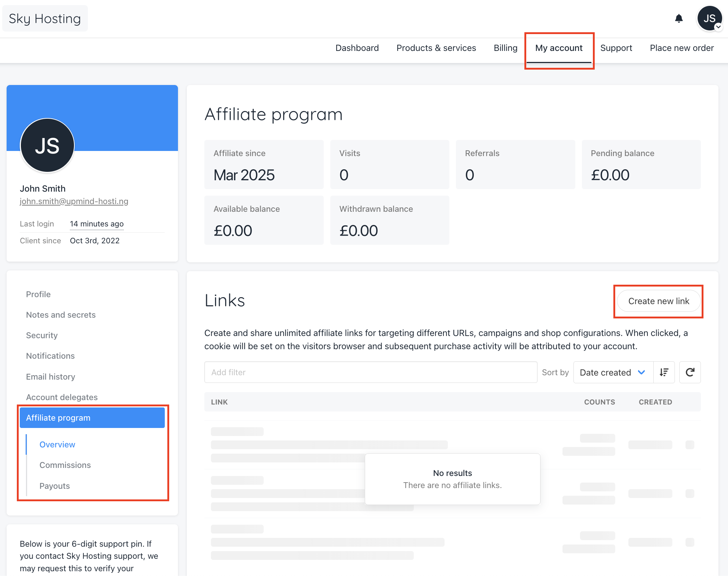The height and width of the screenshot is (576, 728).
Task: Open the Date created sort dropdown
Action: pos(613,372)
